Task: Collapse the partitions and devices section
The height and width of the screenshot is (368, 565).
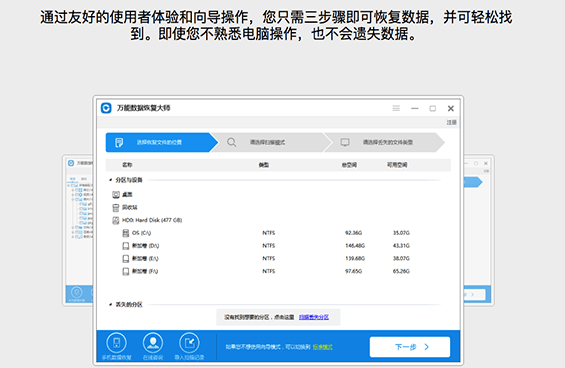Action: pos(110,179)
